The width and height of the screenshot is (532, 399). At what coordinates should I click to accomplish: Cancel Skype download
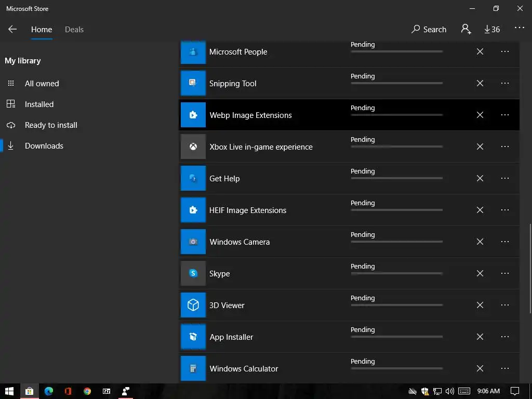point(480,273)
